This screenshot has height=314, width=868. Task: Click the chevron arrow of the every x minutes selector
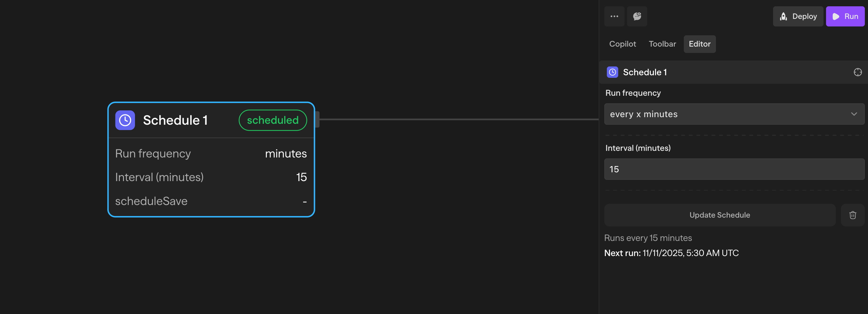[x=853, y=114]
